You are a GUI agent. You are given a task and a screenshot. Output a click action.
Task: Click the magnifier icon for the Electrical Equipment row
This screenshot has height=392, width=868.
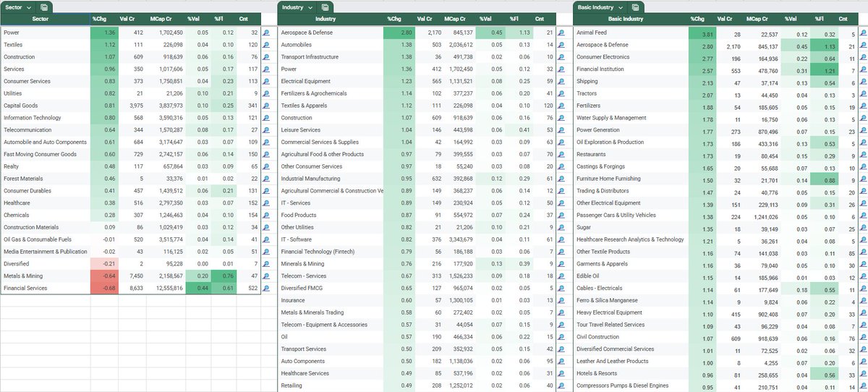[561, 81]
